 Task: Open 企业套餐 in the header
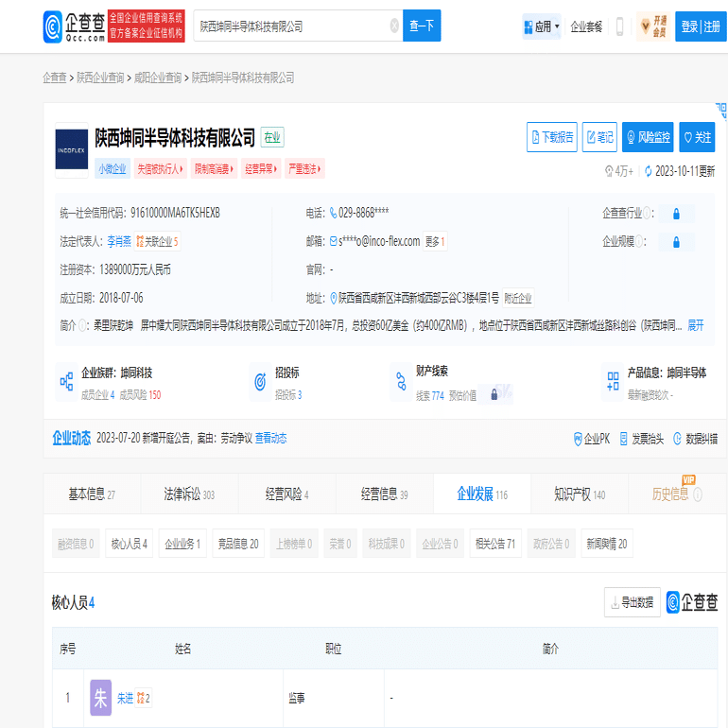pyautogui.click(x=586, y=26)
